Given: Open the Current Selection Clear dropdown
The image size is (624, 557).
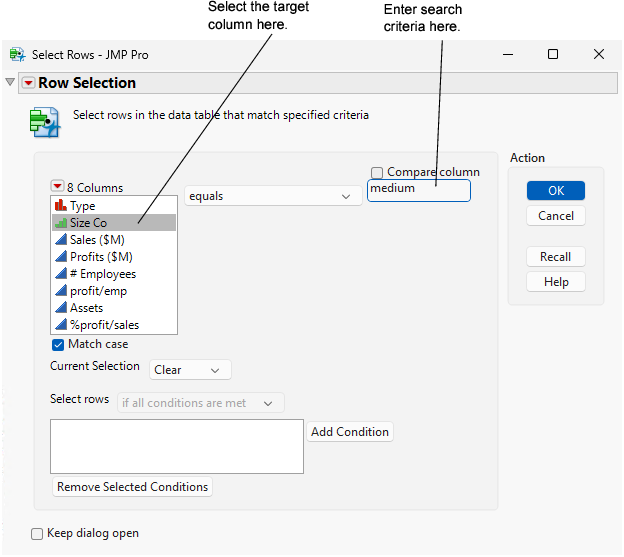Looking at the screenshot, I should tap(190, 370).
